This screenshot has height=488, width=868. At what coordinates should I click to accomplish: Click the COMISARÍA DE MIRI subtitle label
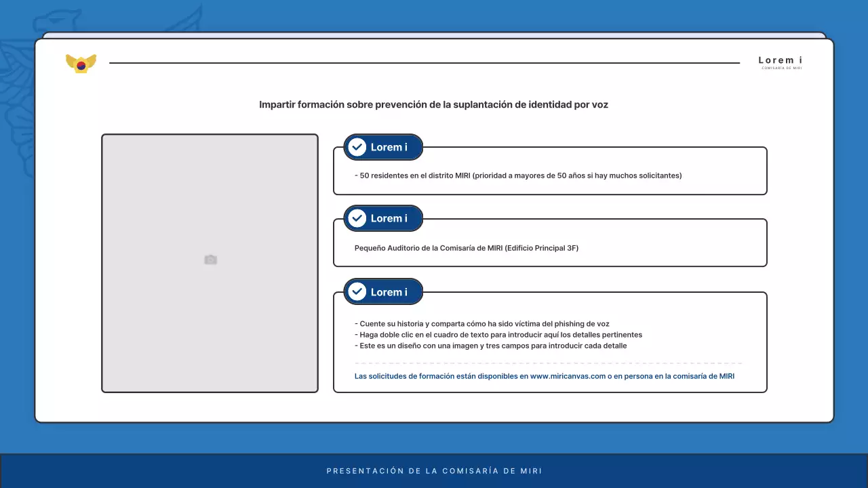(781, 68)
